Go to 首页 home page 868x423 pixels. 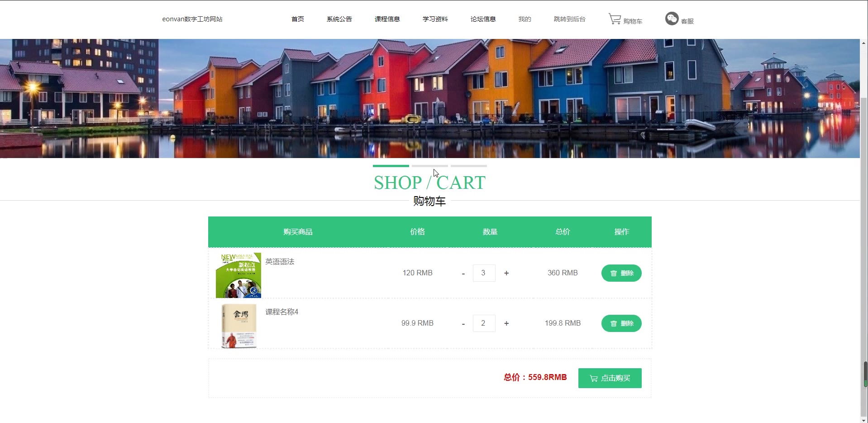297,19
